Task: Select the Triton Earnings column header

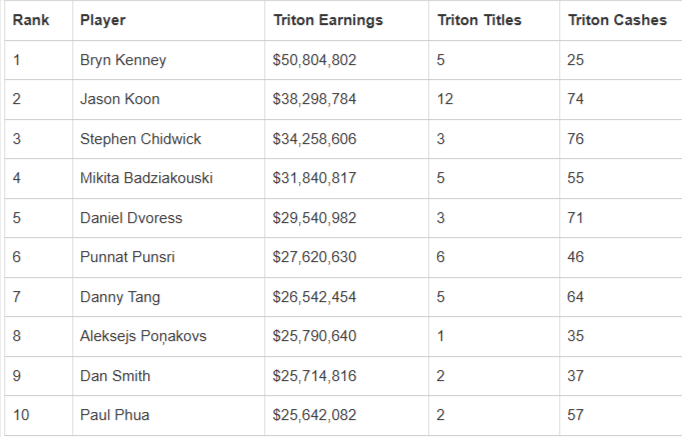Action: point(327,20)
